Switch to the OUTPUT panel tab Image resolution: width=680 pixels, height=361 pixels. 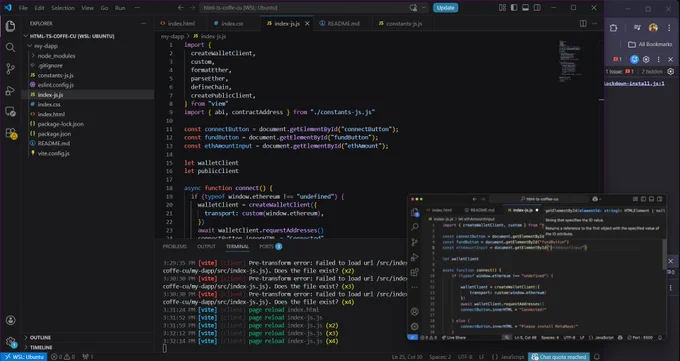[206, 246]
